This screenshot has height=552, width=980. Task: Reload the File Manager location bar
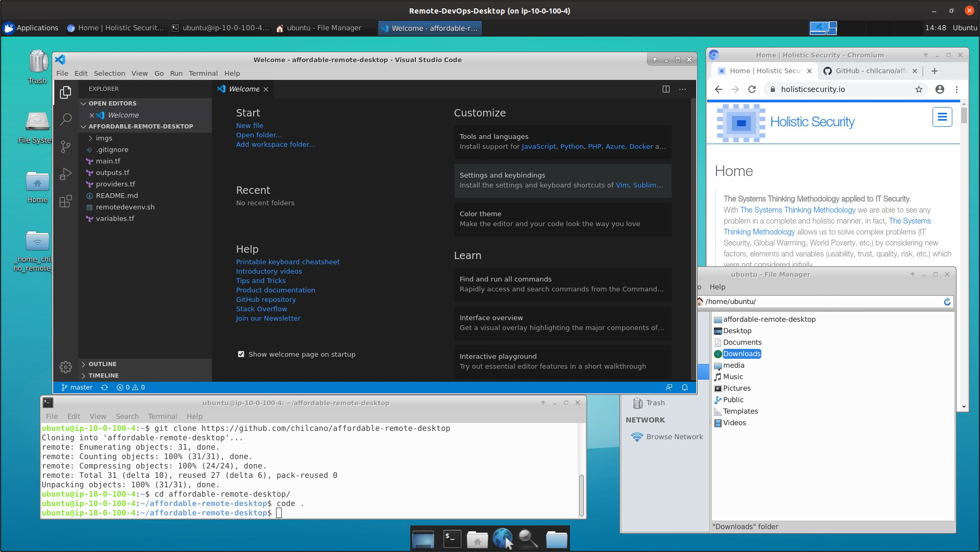[x=948, y=302]
